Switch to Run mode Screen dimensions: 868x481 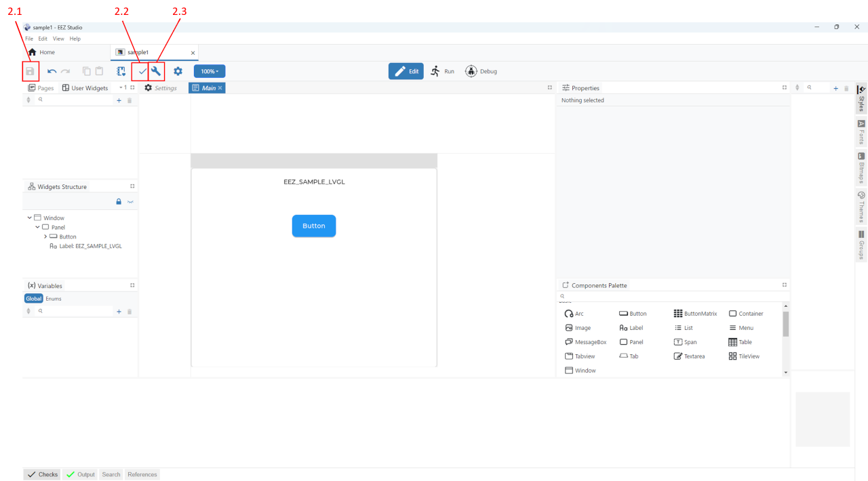point(442,71)
